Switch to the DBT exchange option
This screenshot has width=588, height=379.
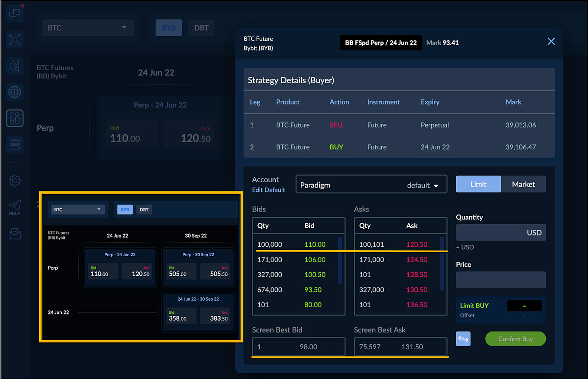pos(201,28)
